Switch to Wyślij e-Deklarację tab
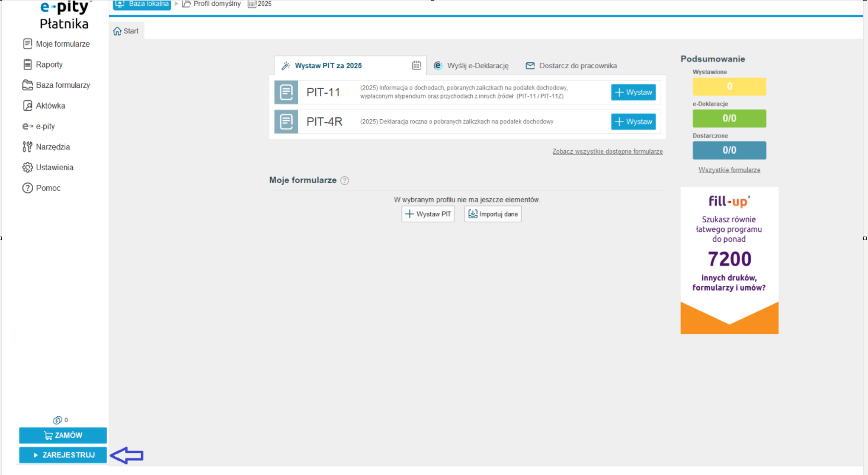 pyautogui.click(x=471, y=65)
